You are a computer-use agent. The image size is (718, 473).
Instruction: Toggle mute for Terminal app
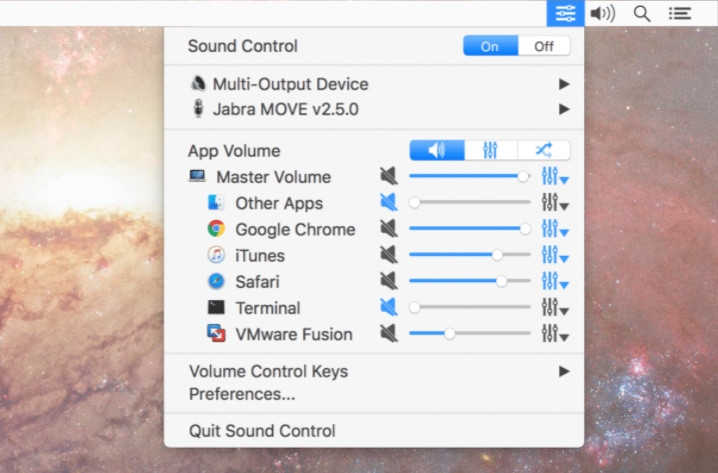coord(388,307)
